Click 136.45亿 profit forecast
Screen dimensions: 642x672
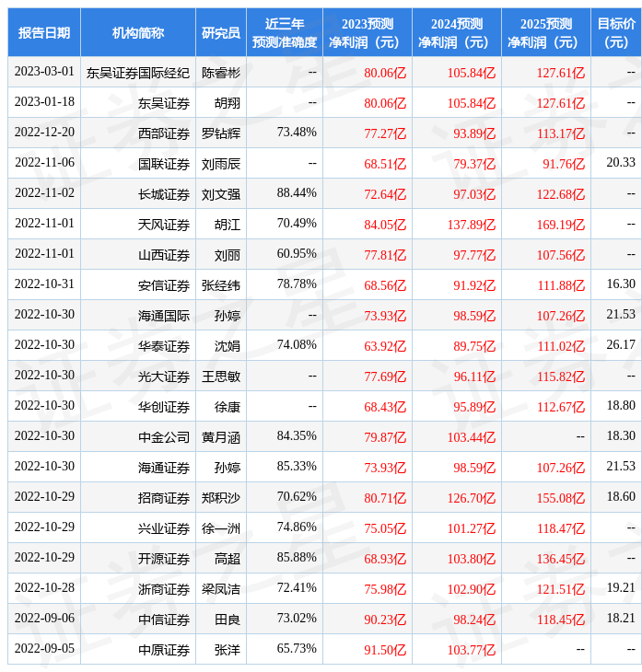click(x=561, y=560)
